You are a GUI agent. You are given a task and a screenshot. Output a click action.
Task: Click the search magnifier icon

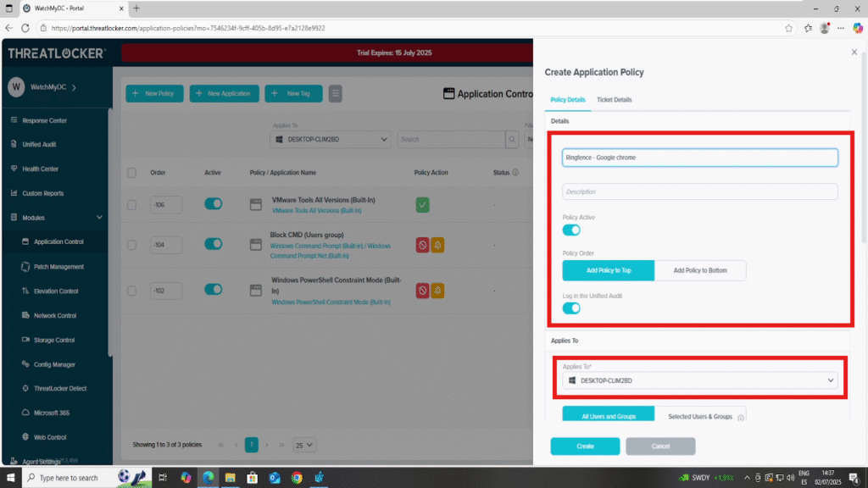[512, 140]
